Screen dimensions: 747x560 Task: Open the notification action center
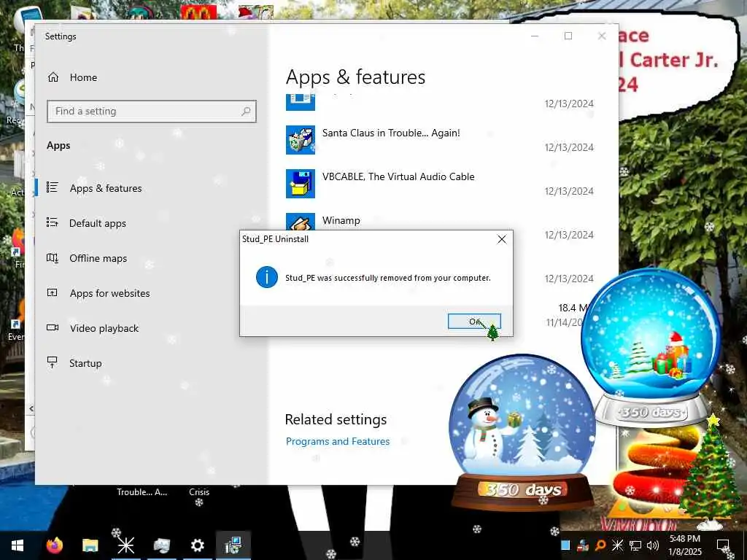point(723,545)
